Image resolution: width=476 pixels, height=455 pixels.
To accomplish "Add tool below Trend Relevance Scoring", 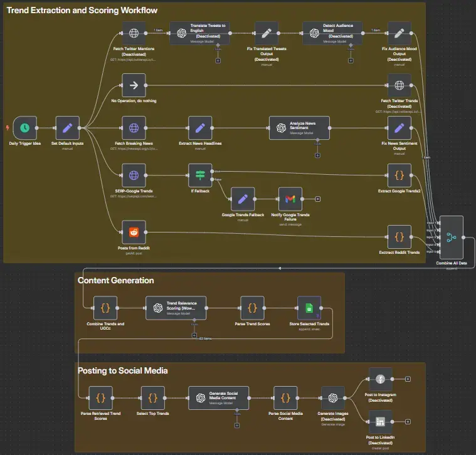I will pyautogui.click(x=194, y=335).
